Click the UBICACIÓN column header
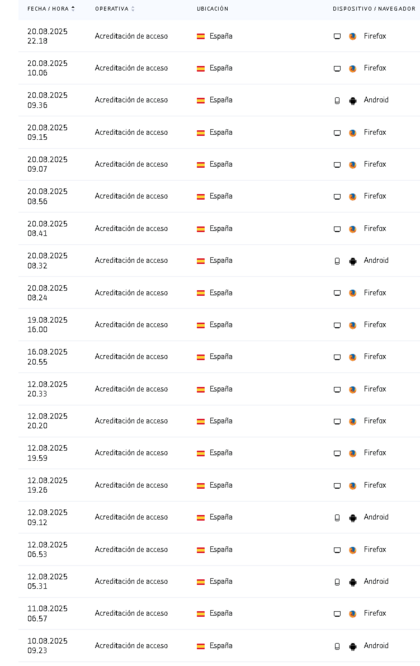The height and width of the screenshot is (666, 420). [x=212, y=8]
